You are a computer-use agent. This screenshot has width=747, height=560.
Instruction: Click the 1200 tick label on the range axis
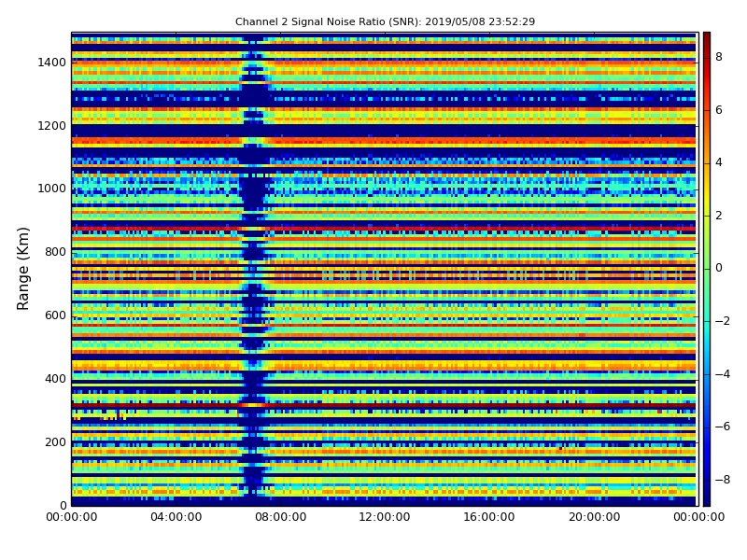point(52,126)
